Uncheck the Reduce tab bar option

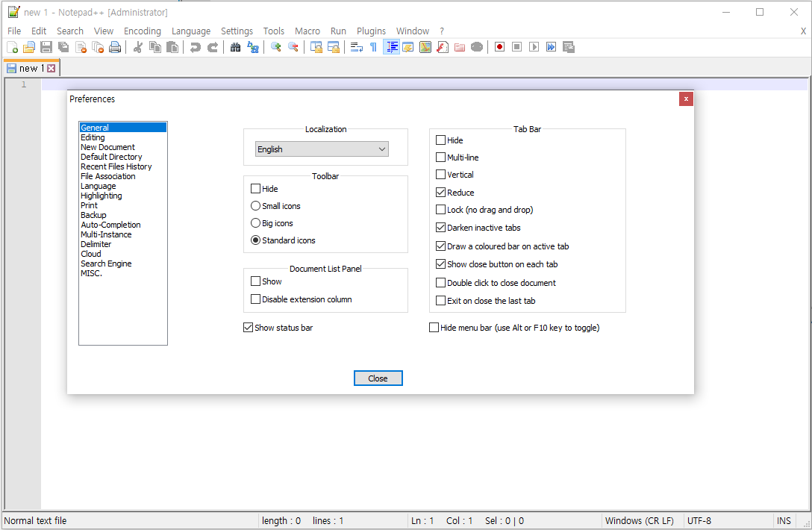(440, 192)
